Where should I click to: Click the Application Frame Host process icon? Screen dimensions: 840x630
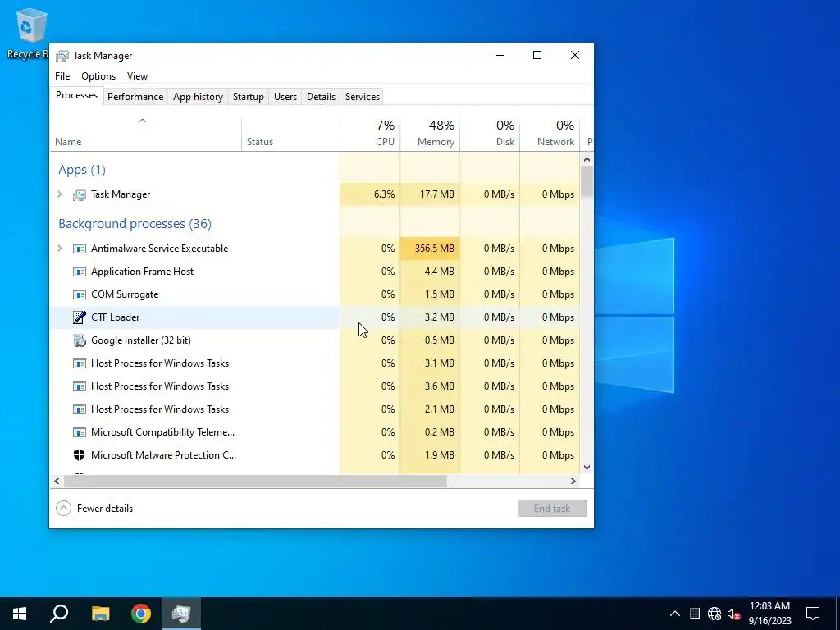point(80,272)
